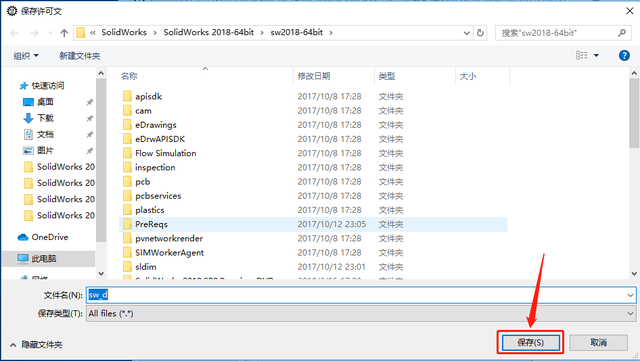The width and height of the screenshot is (640, 361).
Task: Expand address bar path dropdown
Action: 467,33
